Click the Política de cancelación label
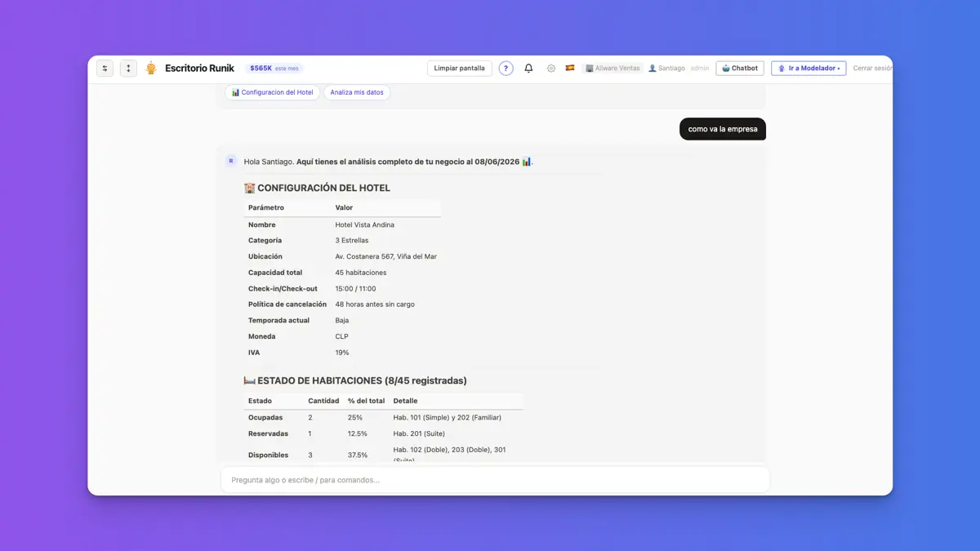980x551 pixels. click(287, 304)
